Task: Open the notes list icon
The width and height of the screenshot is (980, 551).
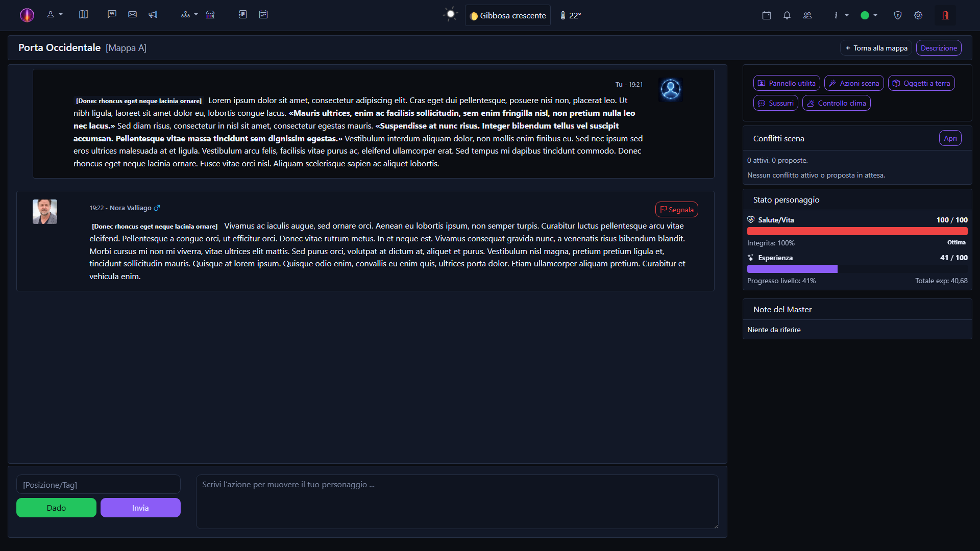Action: (242, 14)
